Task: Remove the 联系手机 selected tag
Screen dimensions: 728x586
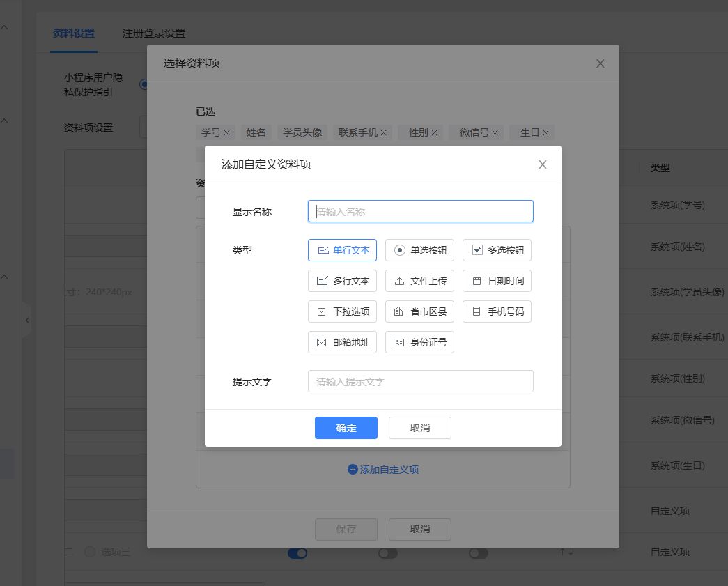Action: click(383, 132)
